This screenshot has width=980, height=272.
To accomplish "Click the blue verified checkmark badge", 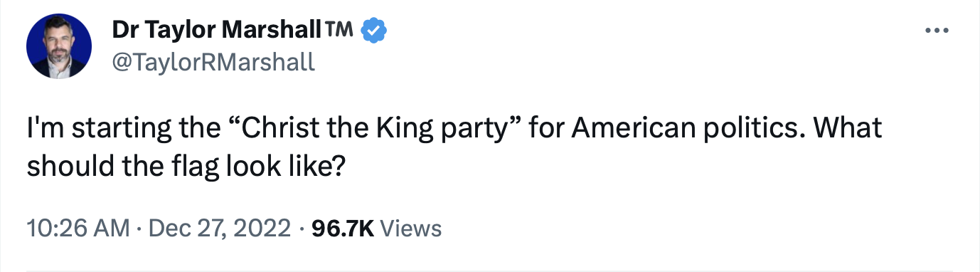I will tap(374, 31).
